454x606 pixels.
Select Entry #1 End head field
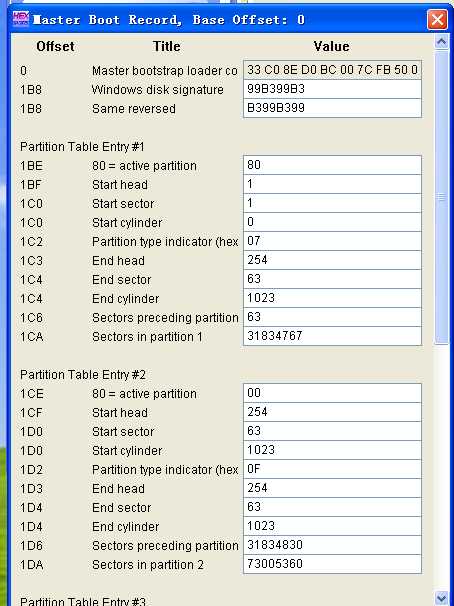[332, 260]
